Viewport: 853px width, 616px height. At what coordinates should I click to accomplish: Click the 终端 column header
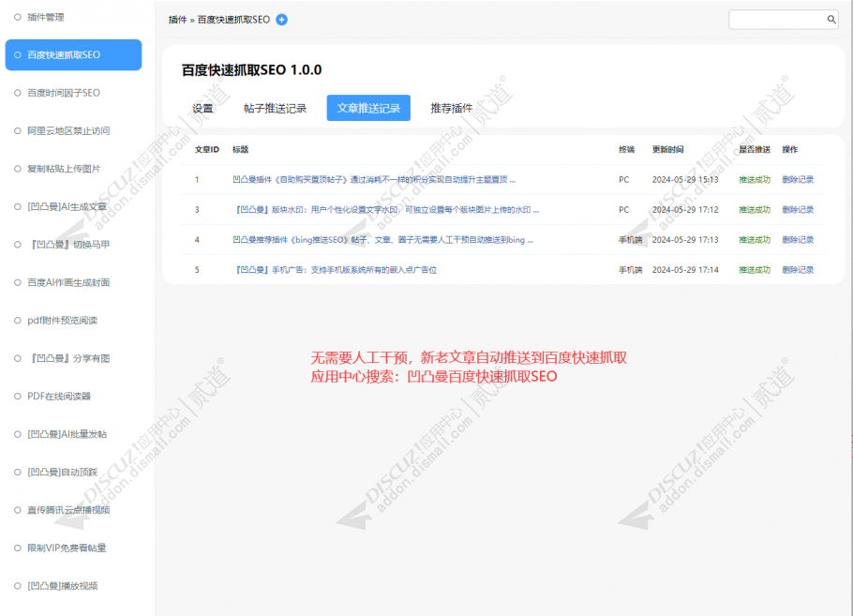[627, 150]
